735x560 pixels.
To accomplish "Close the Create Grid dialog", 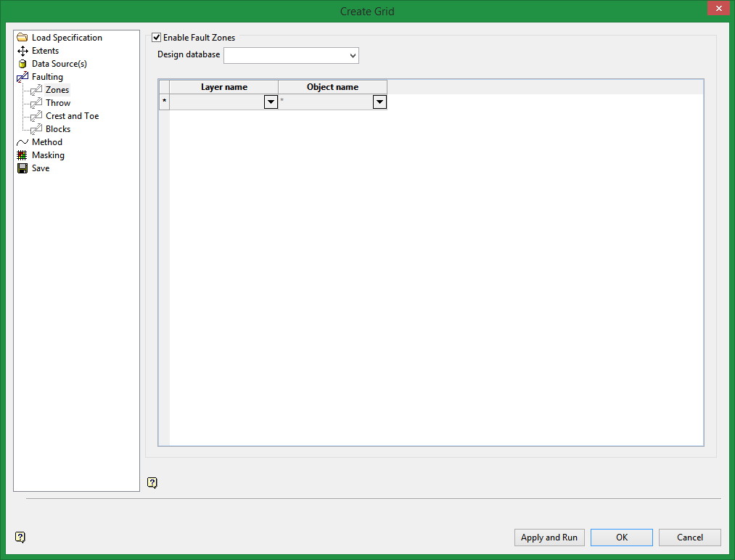I will (718, 9).
